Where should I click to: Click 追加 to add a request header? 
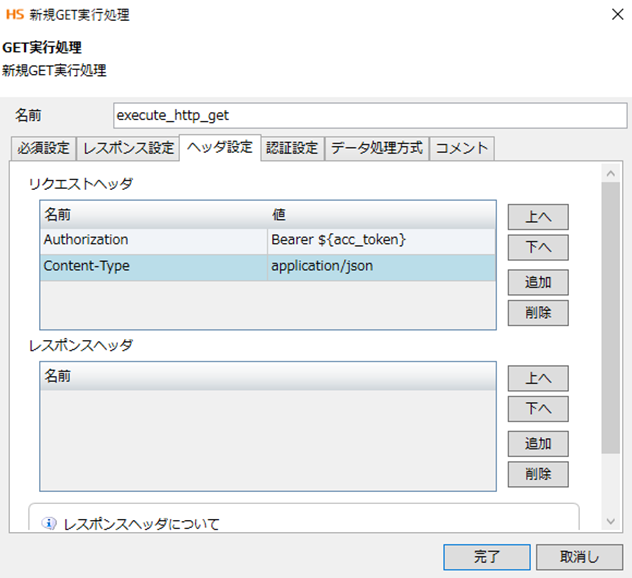(x=538, y=281)
